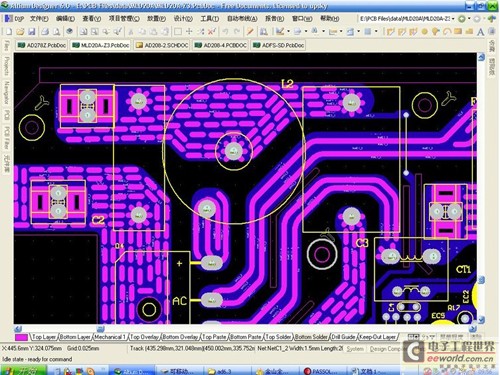Open the Files side panel tab
Viewport: 500px width, 375px height.
pos(6,46)
